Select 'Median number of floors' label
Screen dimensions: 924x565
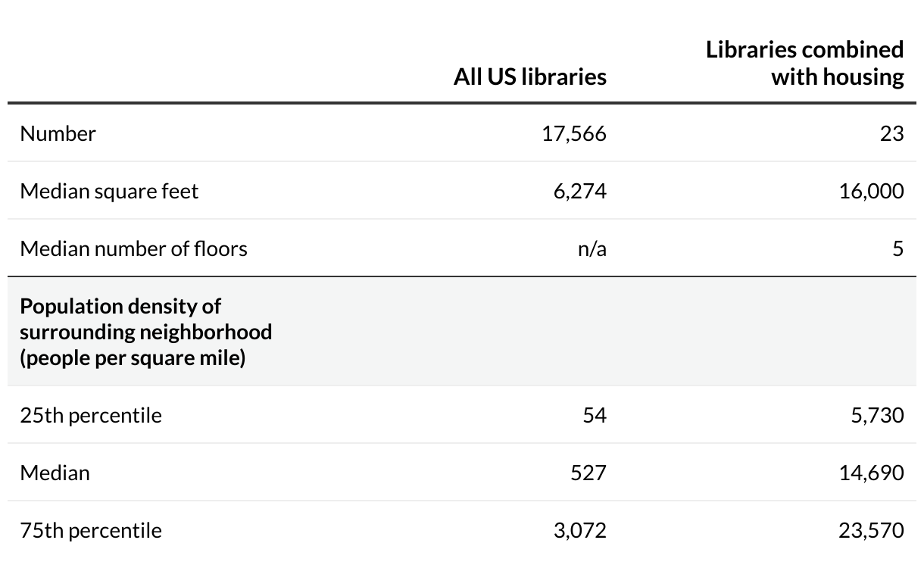133,248
